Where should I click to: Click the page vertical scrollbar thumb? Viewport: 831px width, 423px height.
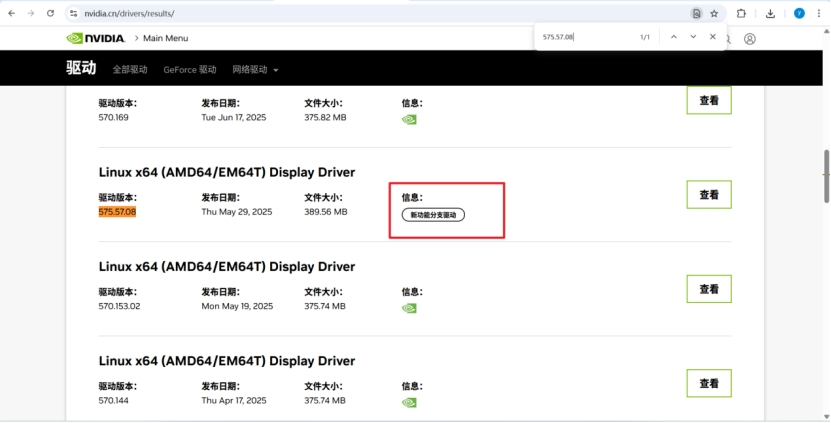[x=826, y=176]
